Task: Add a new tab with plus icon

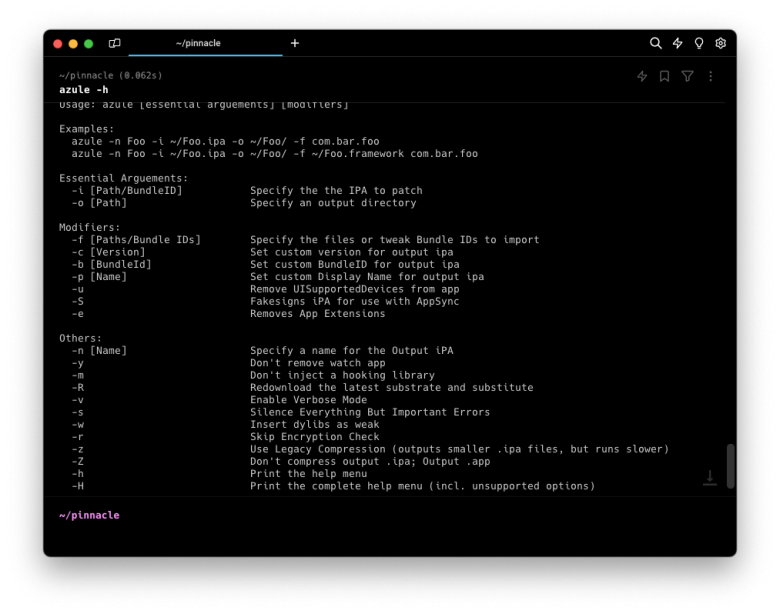Action: 294,43
